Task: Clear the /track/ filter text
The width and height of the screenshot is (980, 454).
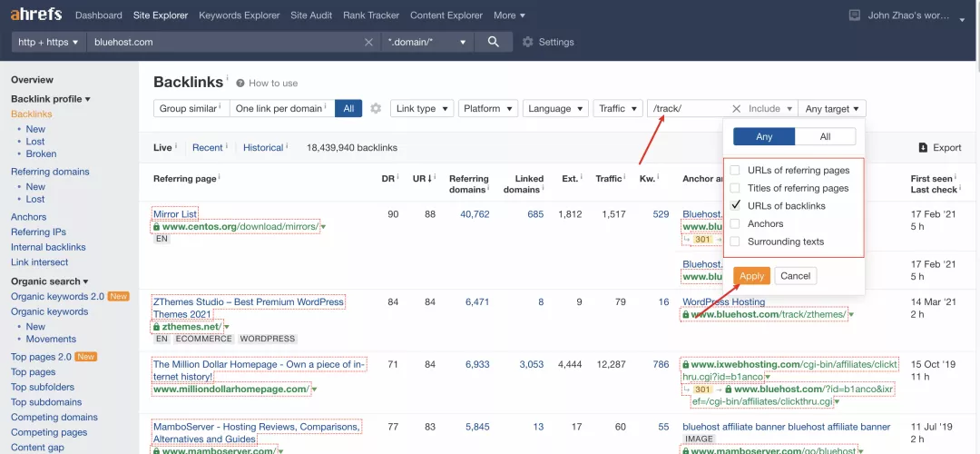Action: pyautogui.click(x=736, y=108)
